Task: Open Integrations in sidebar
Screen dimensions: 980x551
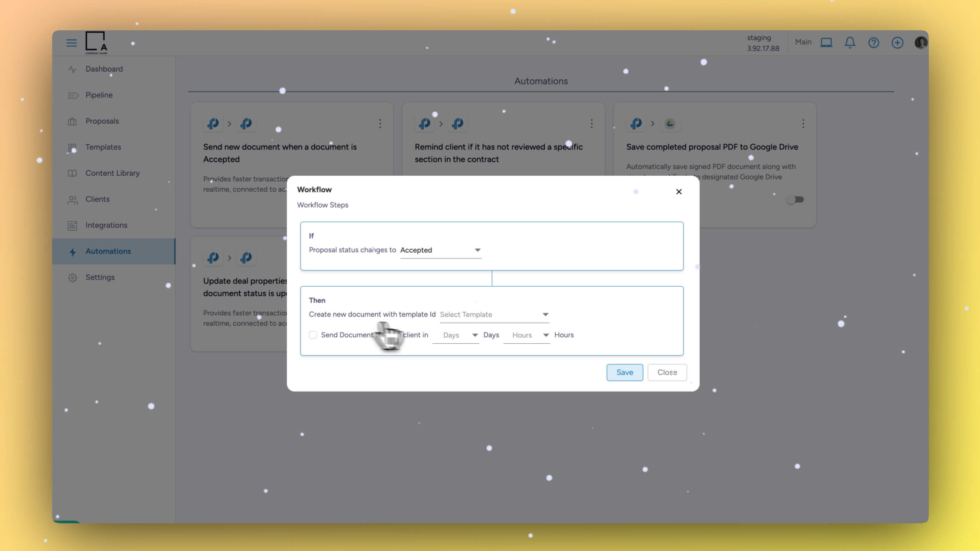Action: (106, 225)
